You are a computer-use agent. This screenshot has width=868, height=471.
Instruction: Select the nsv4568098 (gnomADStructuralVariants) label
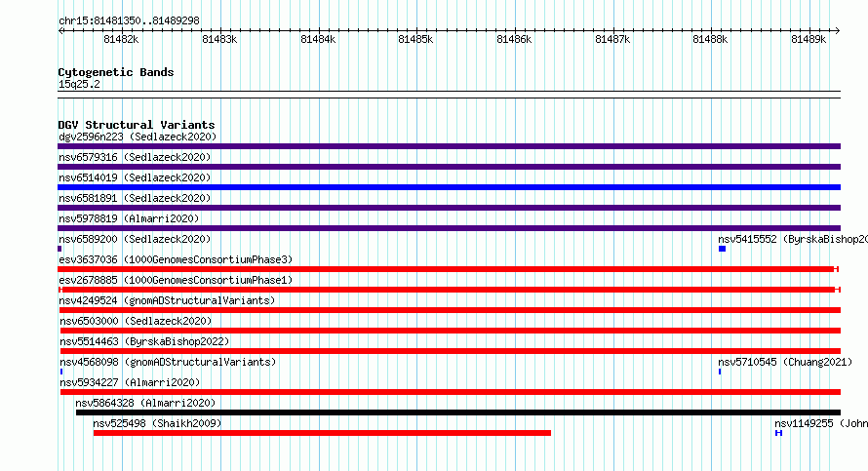169,362
